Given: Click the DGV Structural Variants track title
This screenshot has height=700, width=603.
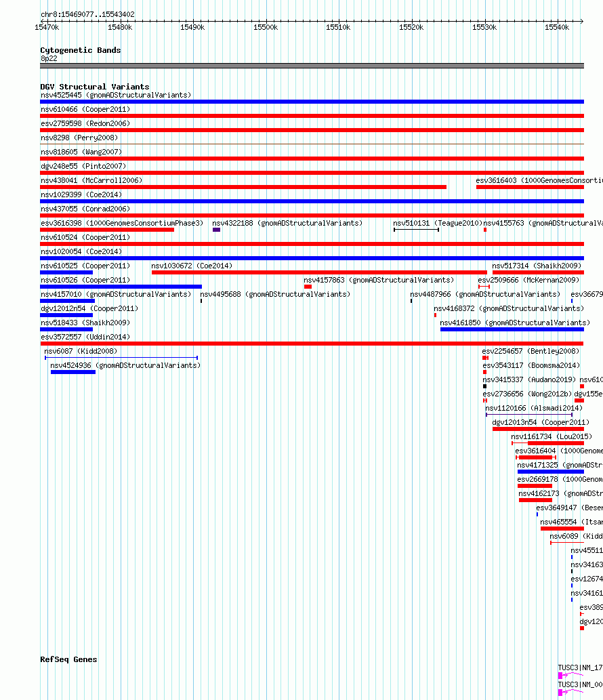Looking at the screenshot, I should [95, 87].
